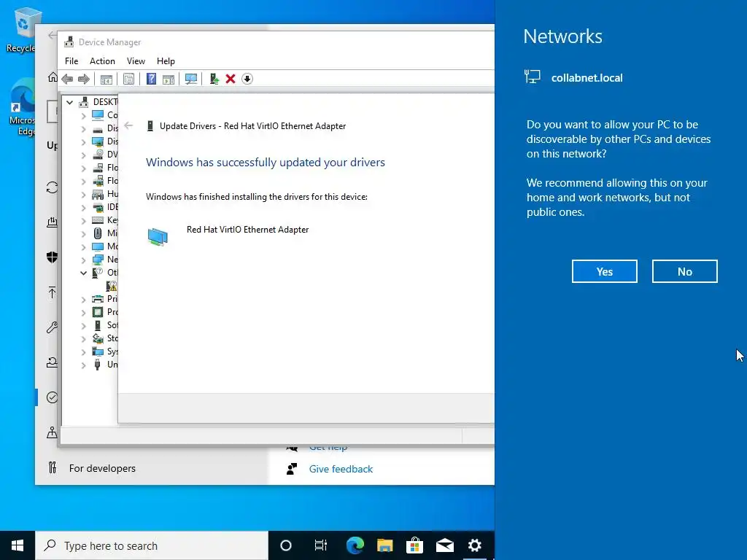This screenshot has height=560, width=747.
Task: Open the Mail app from the taskbar
Action: (x=445, y=545)
